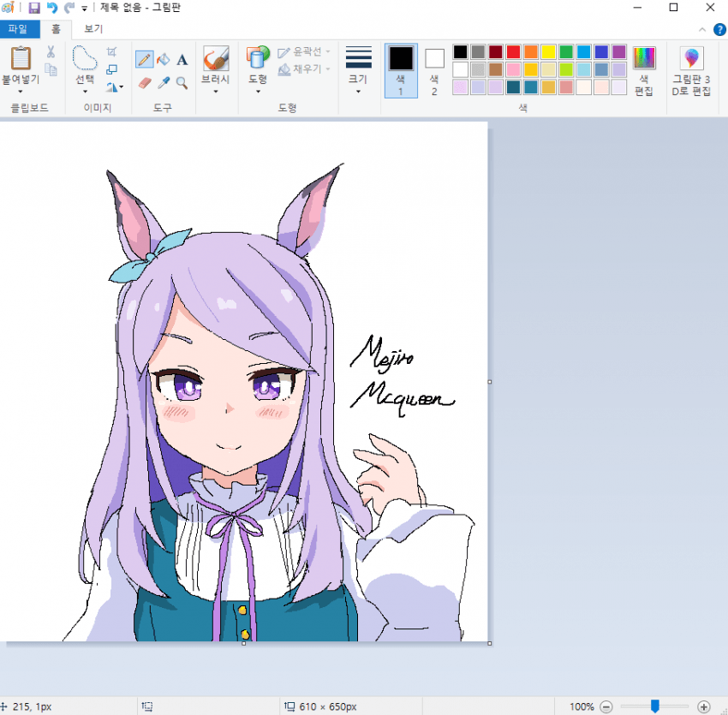Pick the black color swatch

point(460,51)
